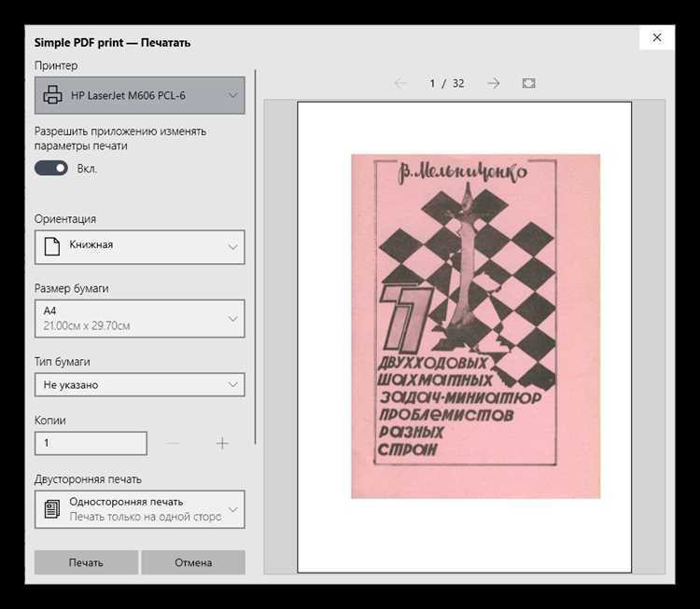Image resolution: width=700 pixels, height=609 pixels.
Task: Click the duplex pages icon
Action: coord(52,509)
